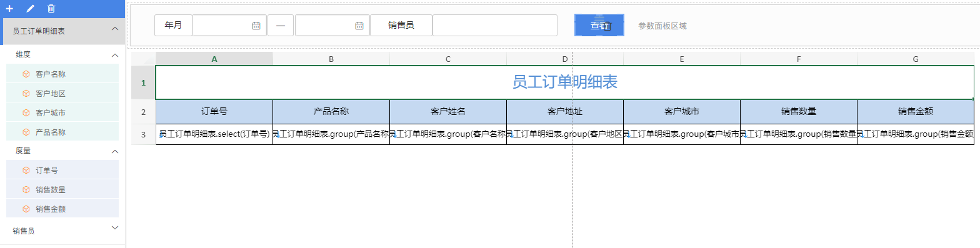Image resolution: width=980 pixels, height=248 pixels.
Task: Click the 年月 label in parameter panel
Action: pos(173,25)
